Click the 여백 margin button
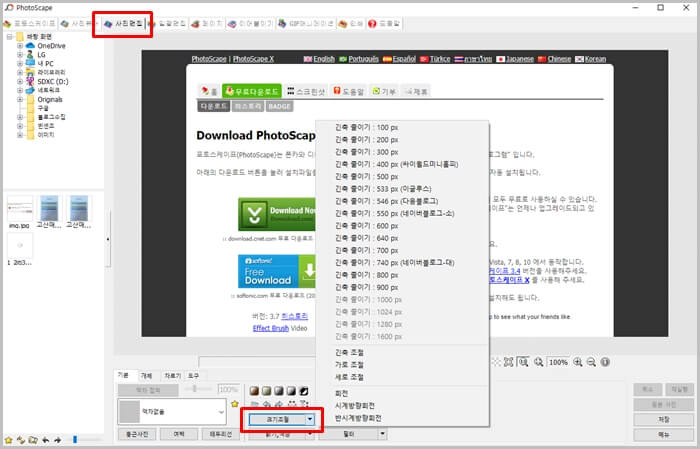 pos(179,434)
